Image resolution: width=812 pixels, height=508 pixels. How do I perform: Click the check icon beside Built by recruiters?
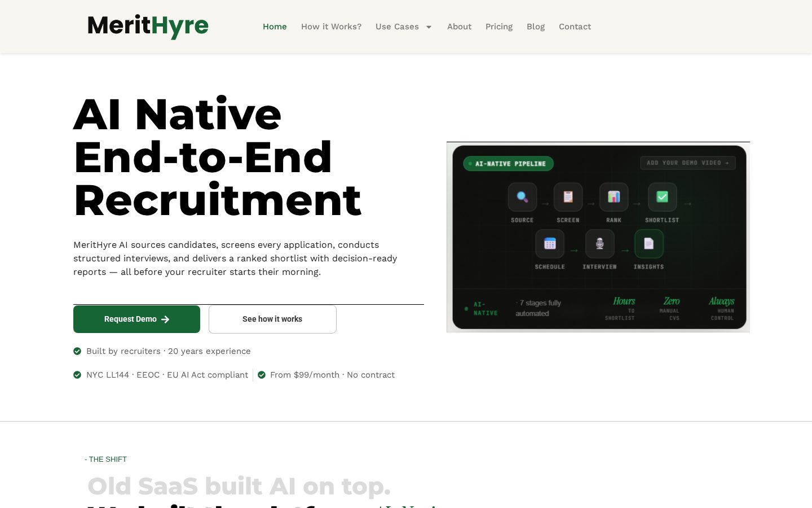coord(77,351)
